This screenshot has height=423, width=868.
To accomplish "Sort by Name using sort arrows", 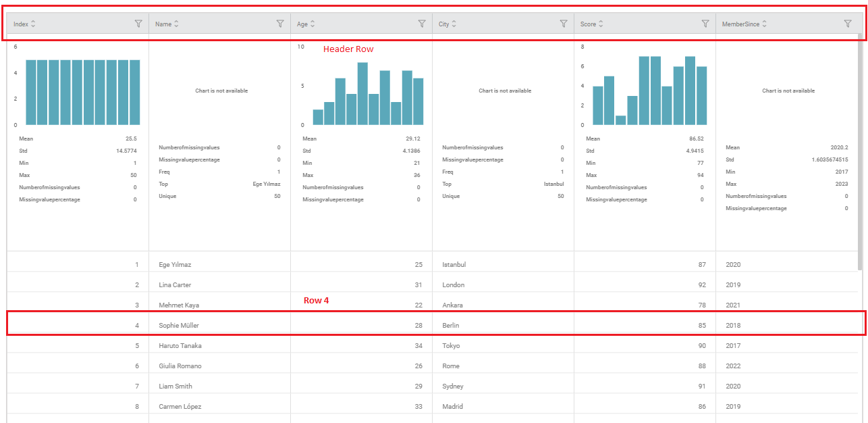I will (177, 24).
